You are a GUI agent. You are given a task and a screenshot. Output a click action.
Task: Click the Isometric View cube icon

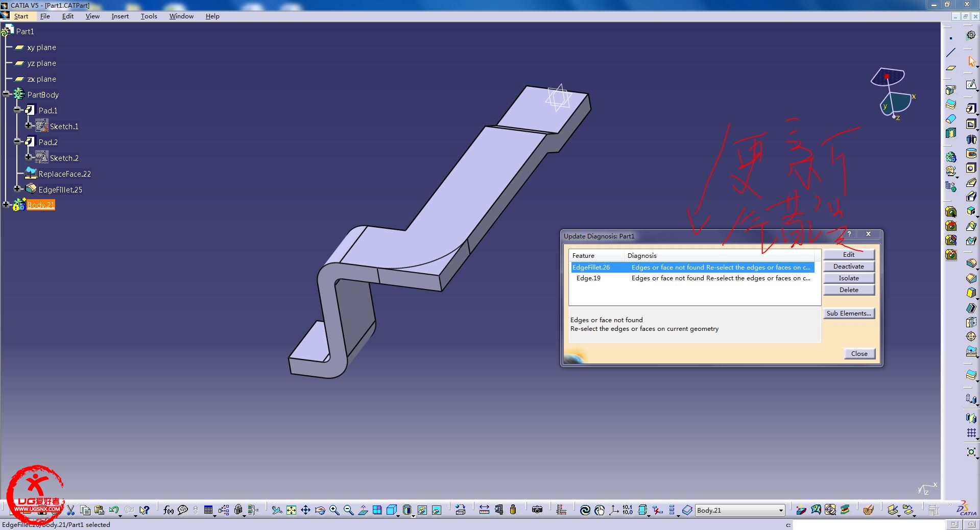coord(391,510)
